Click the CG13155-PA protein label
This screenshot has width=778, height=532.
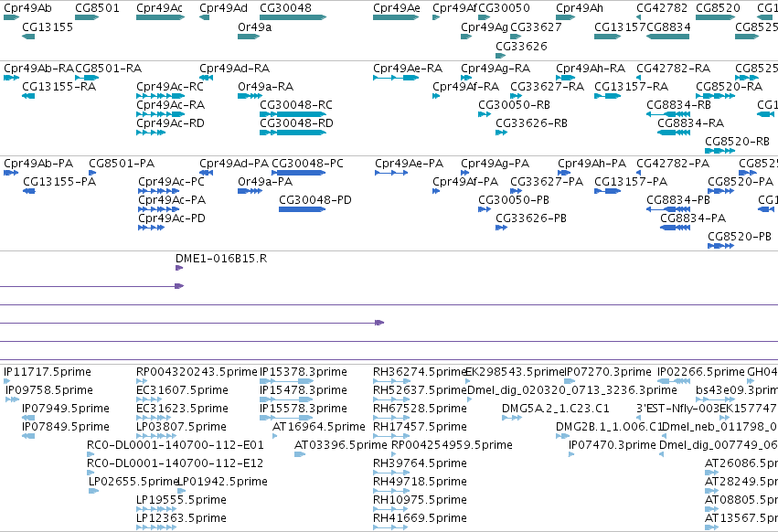(59, 182)
